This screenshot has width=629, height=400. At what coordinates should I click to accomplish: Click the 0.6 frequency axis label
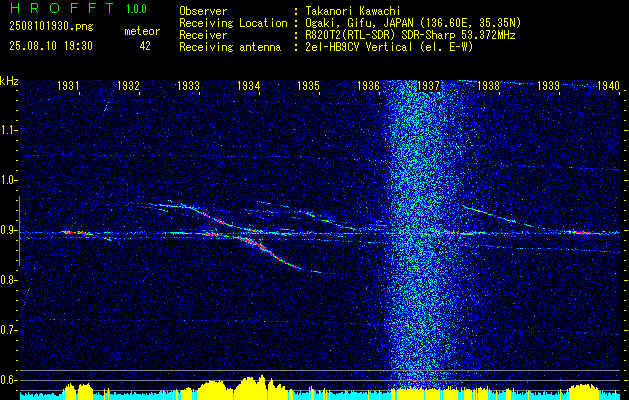[x=7, y=380]
